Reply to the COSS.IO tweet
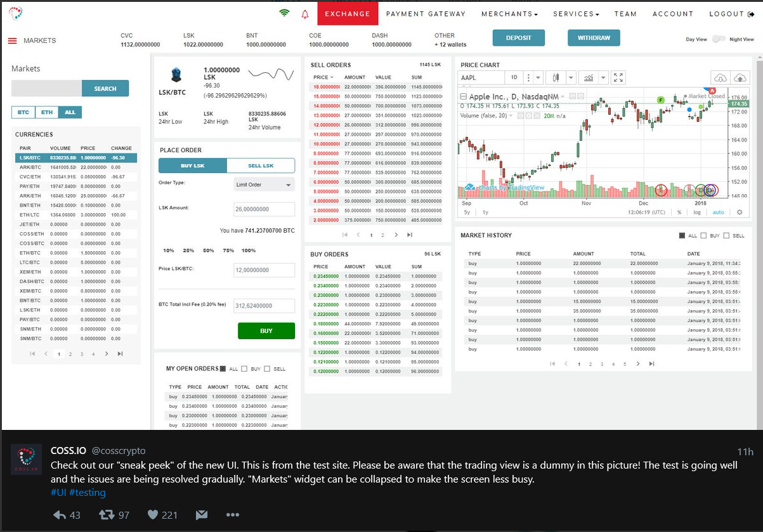 [60, 515]
